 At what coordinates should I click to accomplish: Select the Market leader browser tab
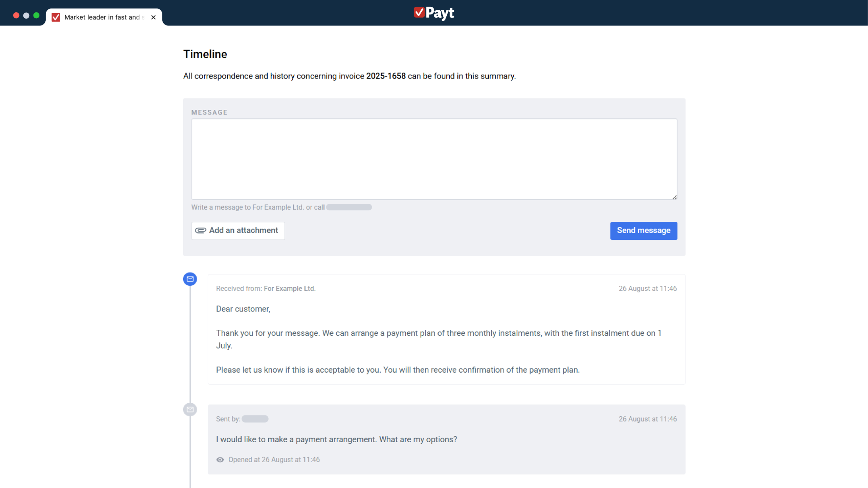click(102, 17)
